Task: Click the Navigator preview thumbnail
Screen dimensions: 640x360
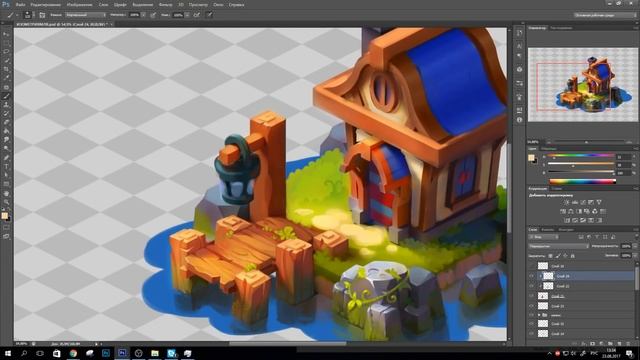Action: [583, 84]
